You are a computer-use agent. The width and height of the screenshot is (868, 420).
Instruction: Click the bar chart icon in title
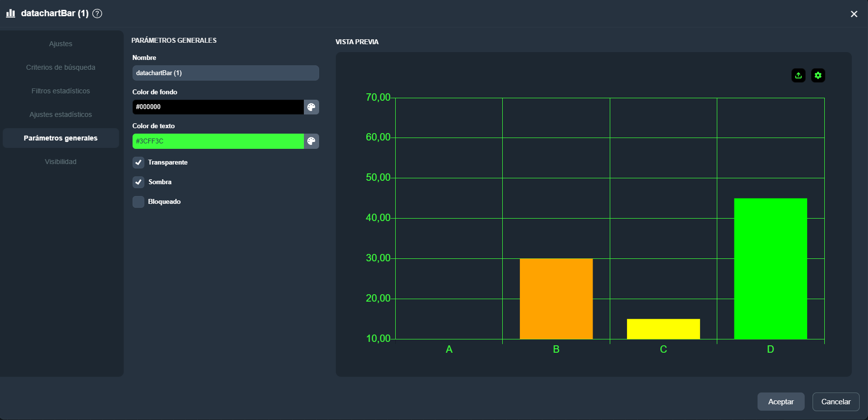point(10,13)
